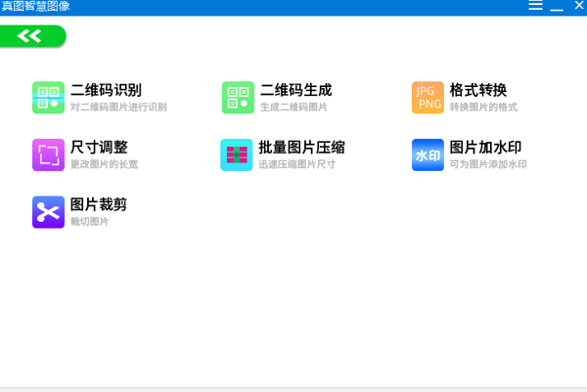
Task: Go back using the green double-arrow button
Action: click(32, 36)
